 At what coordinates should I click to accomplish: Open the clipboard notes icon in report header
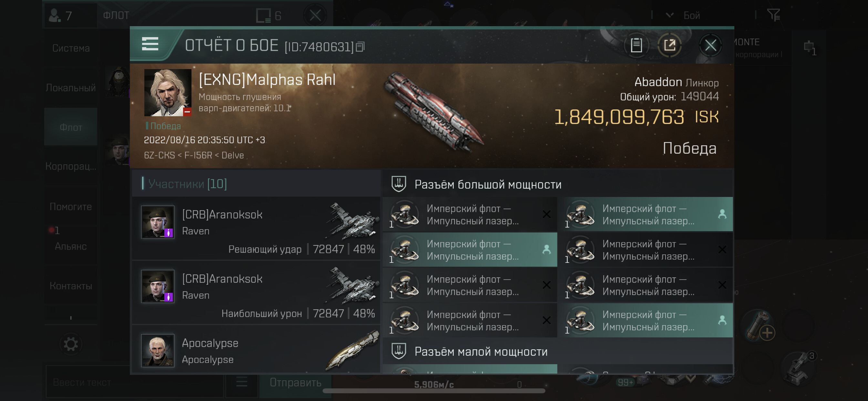[636, 45]
